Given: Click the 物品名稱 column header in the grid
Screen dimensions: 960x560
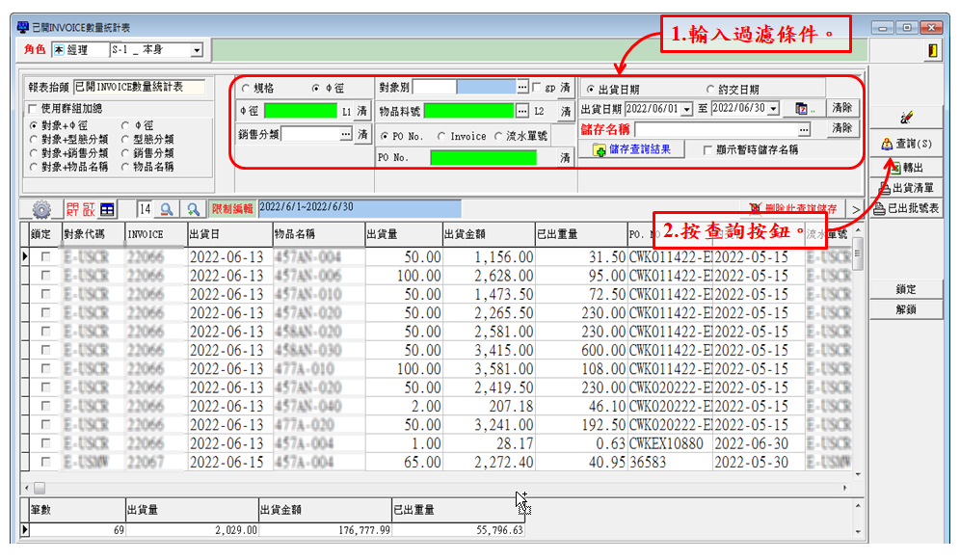Looking at the screenshot, I should click(316, 234).
